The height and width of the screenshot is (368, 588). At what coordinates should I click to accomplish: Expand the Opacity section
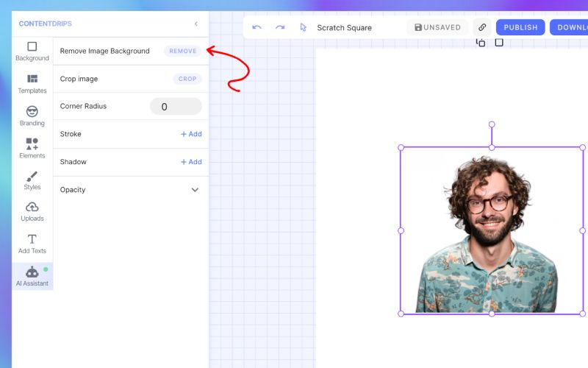pyautogui.click(x=195, y=190)
